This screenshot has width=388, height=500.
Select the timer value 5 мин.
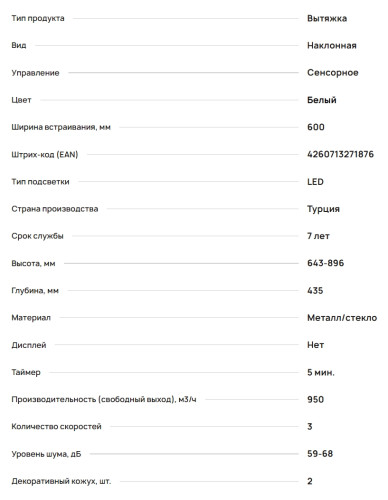321,372
